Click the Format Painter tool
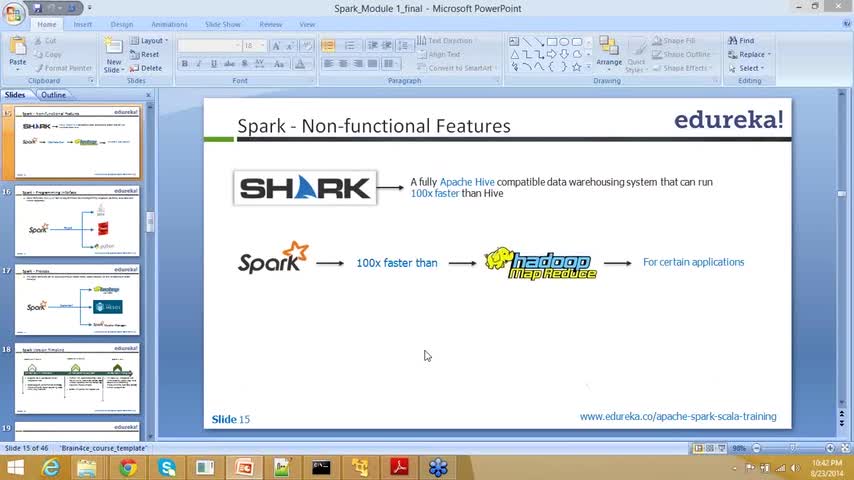854x480 pixels. 63,68
